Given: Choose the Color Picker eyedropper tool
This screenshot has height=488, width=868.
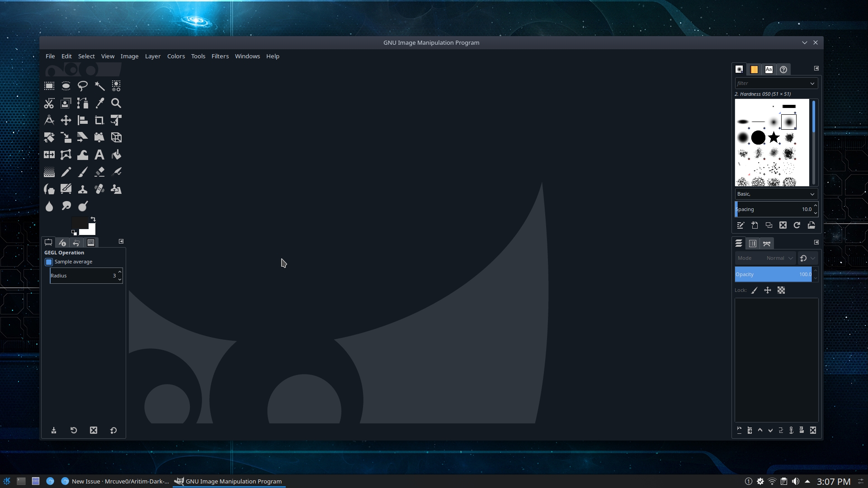Looking at the screenshot, I should pos(99,103).
